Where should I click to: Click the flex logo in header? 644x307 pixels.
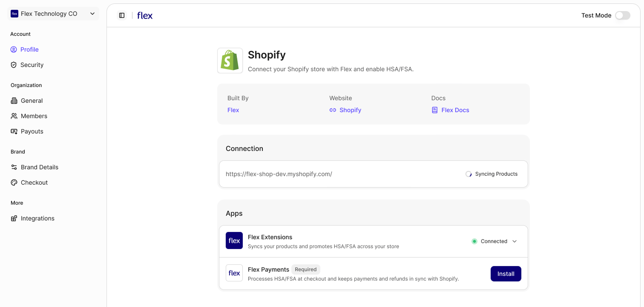click(145, 15)
